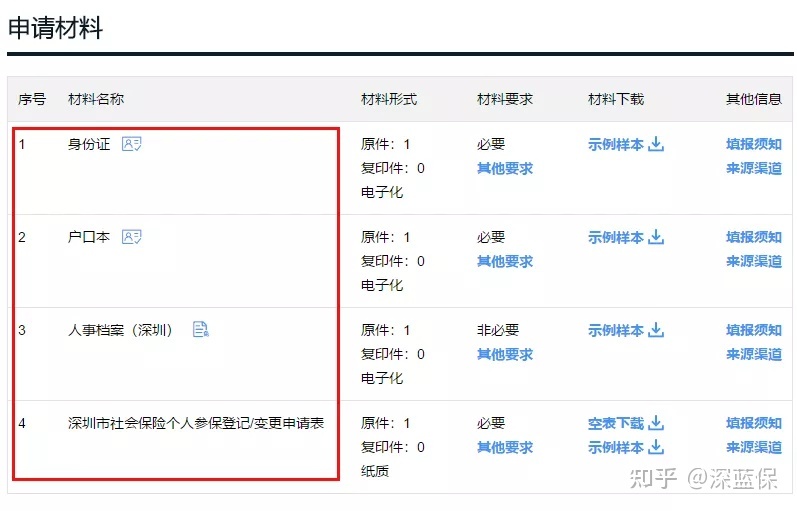The width and height of the screenshot is (797, 511).
Task: Click download arrow icon in 户口本 row
Action: pyautogui.click(x=656, y=237)
